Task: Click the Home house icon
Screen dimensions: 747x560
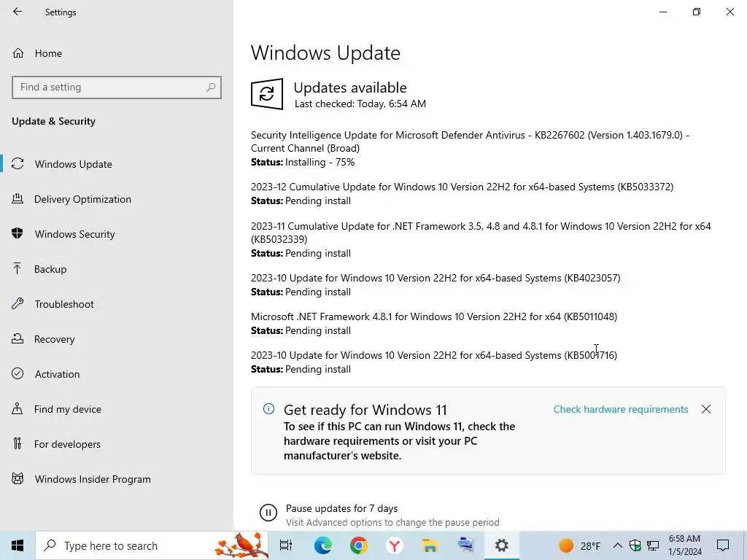Action: tap(18, 52)
